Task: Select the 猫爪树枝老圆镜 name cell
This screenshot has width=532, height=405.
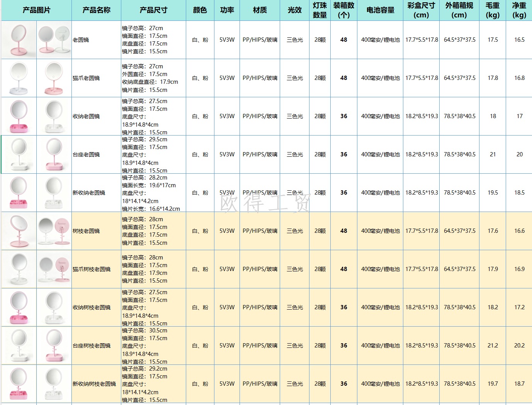Action: click(96, 269)
